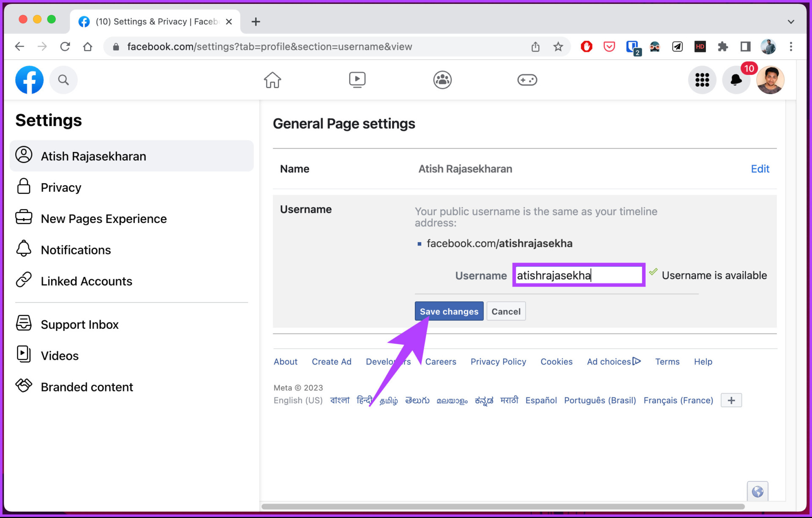The width and height of the screenshot is (812, 518).
Task: Switch language to Français (France)
Action: 678,400
